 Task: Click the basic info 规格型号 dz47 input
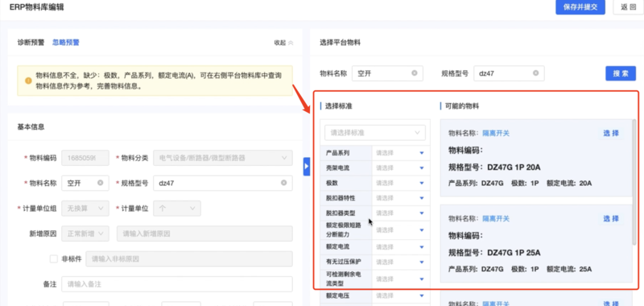click(223, 183)
